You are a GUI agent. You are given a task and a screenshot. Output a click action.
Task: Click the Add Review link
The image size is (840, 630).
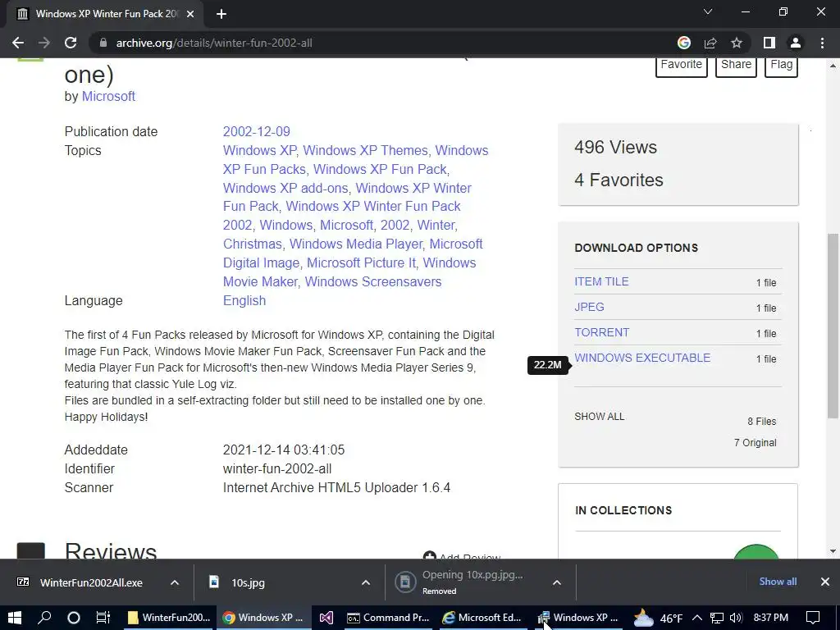point(462,557)
